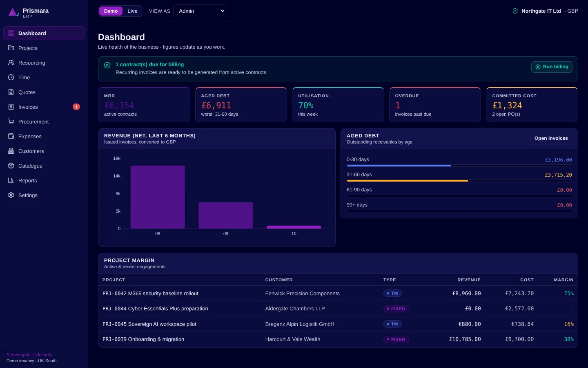Screen dimensions: 588x368
Task: Click the Reports chart icon
Action: 11,180
